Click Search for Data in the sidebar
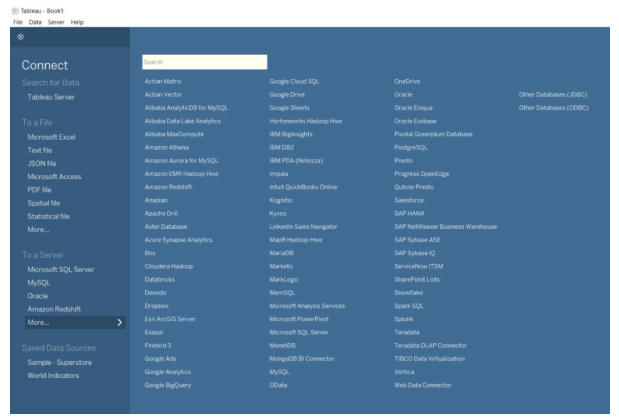 (x=51, y=83)
